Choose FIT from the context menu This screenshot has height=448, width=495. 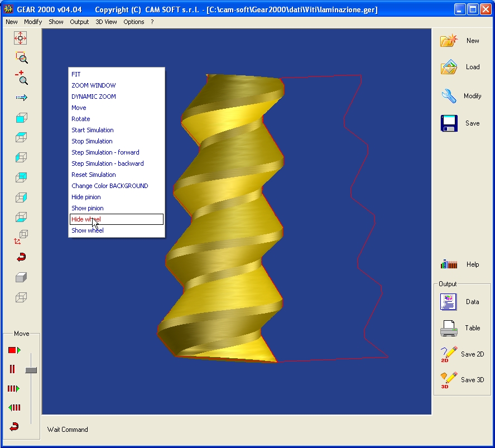[x=117, y=74]
